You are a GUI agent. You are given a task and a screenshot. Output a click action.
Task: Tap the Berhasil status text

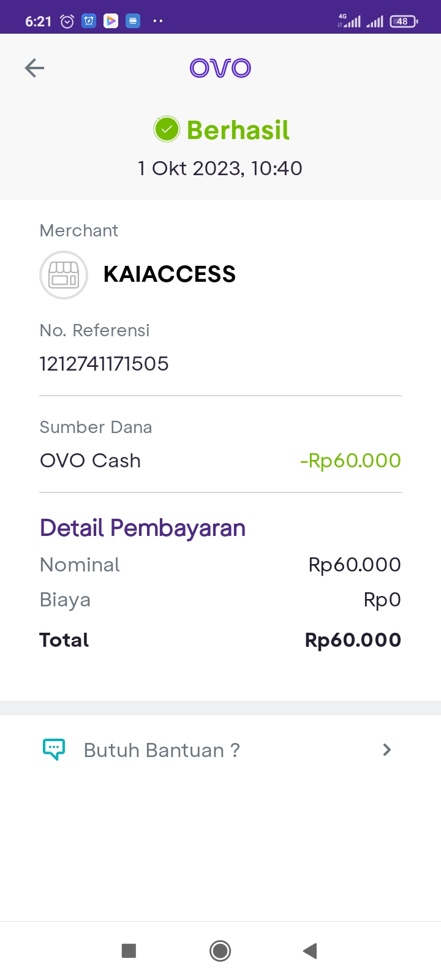point(238,130)
